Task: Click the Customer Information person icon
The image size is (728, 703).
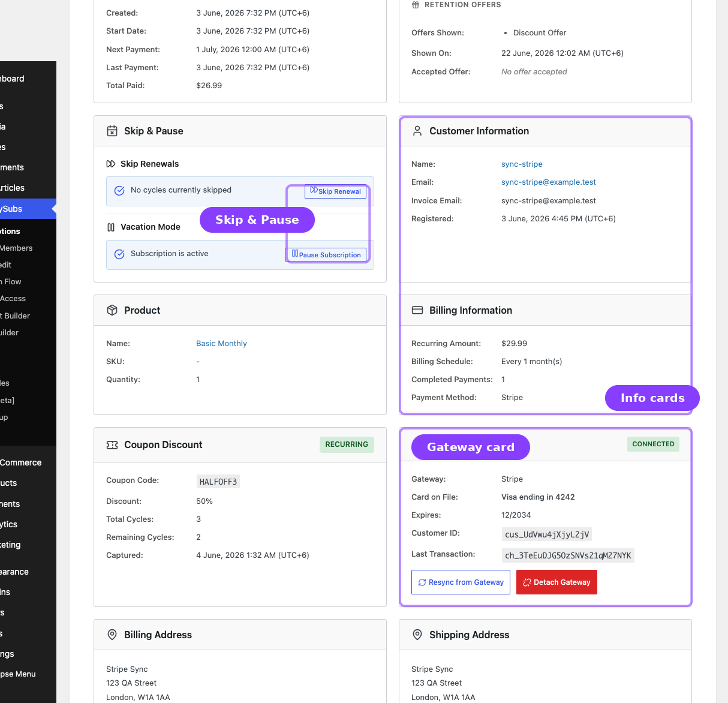Action: (417, 131)
